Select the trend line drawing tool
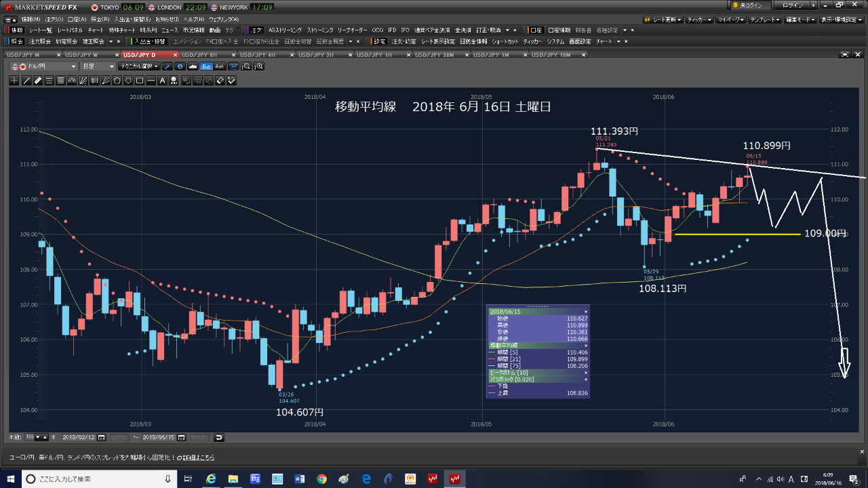 point(26,81)
